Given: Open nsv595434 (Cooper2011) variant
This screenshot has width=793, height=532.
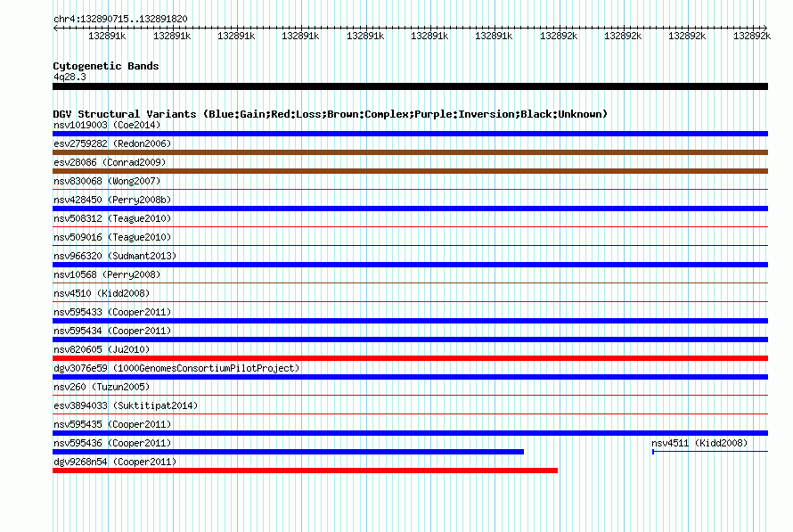Looking at the screenshot, I should [x=112, y=331].
